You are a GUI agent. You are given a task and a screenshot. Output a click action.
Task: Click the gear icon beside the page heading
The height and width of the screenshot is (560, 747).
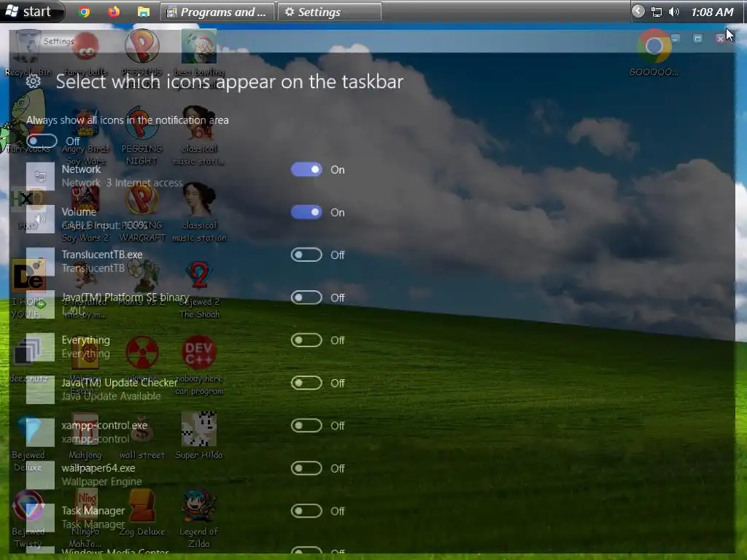click(x=34, y=81)
